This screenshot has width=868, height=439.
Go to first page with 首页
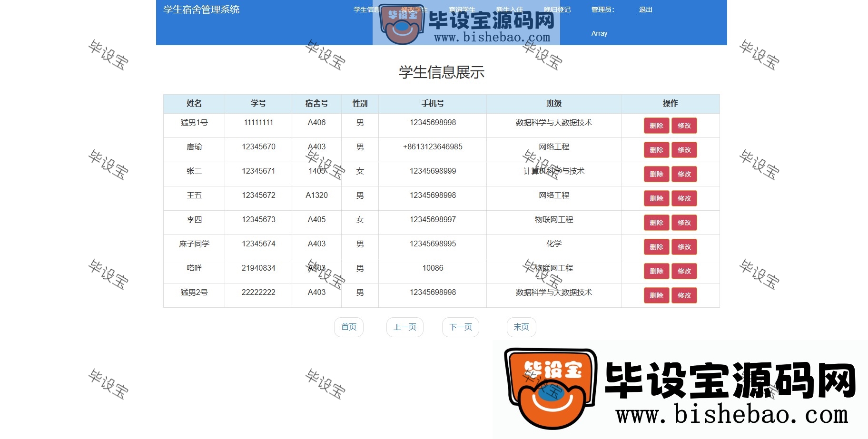pos(349,327)
